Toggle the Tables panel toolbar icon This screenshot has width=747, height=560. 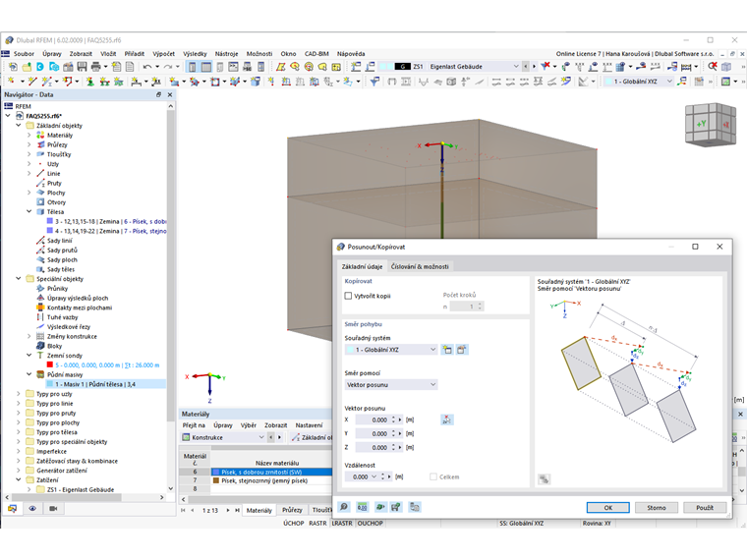(x=206, y=67)
